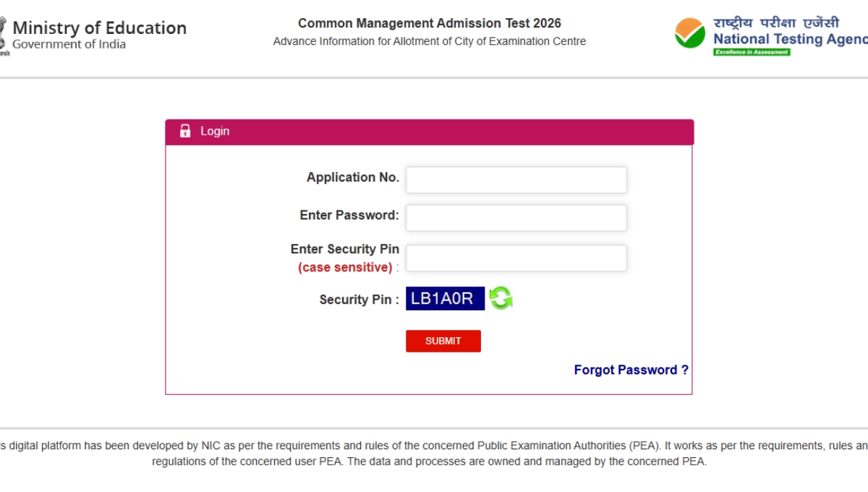Select the Security Pin entry box
The image size is (868, 492).
point(516,258)
